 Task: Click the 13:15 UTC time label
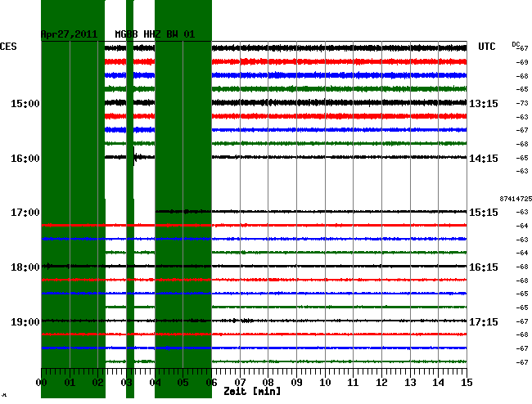[x=484, y=103]
